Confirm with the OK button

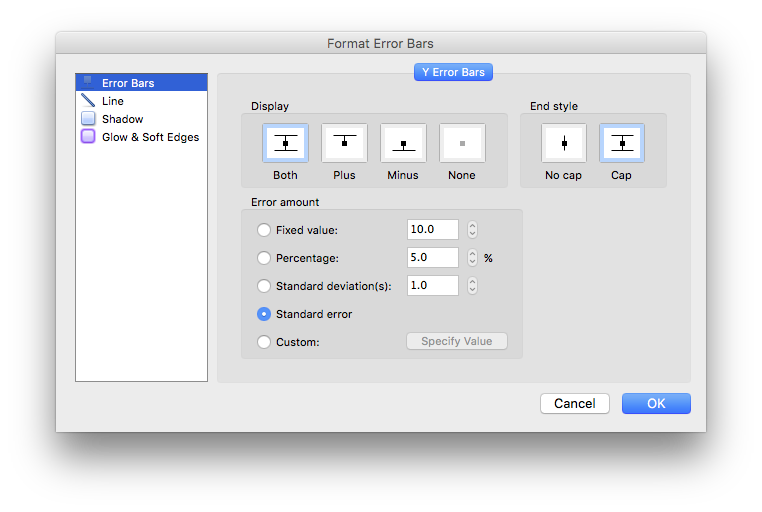point(656,404)
